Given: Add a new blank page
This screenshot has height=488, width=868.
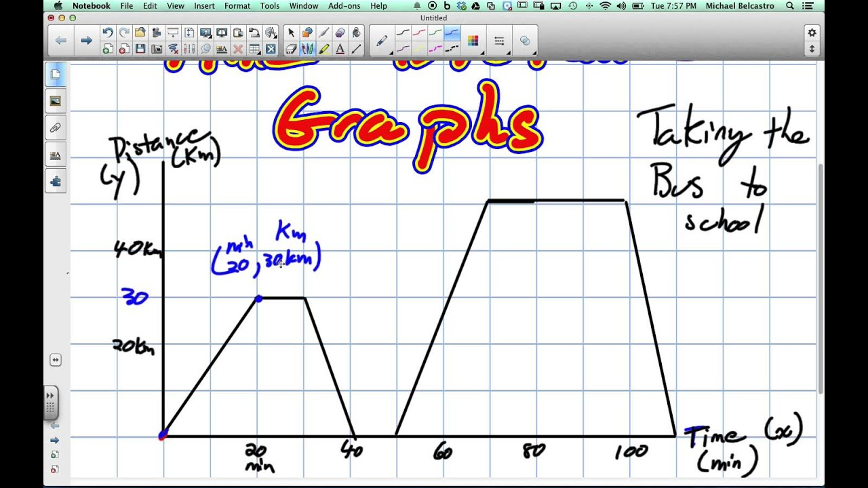Looking at the screenshot, I should (x=108, y=49).
